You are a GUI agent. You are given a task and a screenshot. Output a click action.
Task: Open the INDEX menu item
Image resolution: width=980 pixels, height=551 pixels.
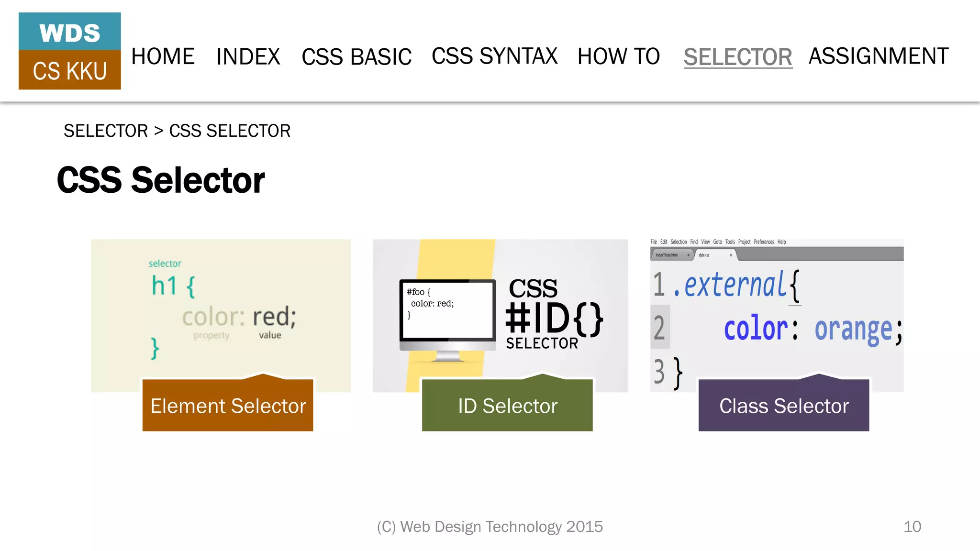[248, 56]
